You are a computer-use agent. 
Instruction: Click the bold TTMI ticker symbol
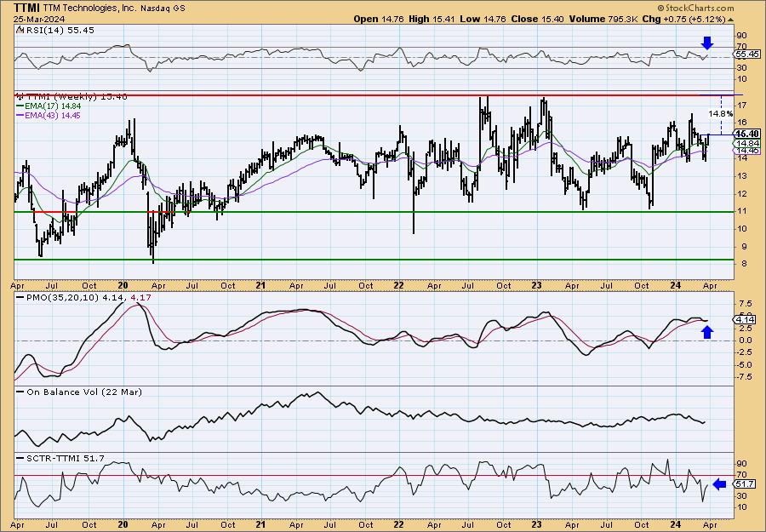click(x=26, y=8)
